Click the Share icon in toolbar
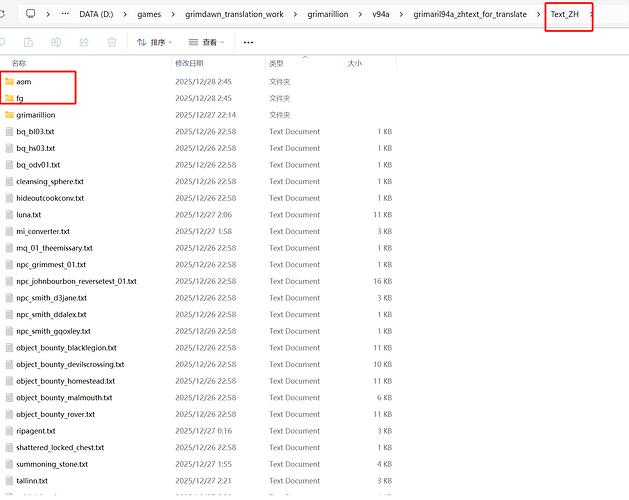The height and width of the screenshot is (500, 629). 84,42
